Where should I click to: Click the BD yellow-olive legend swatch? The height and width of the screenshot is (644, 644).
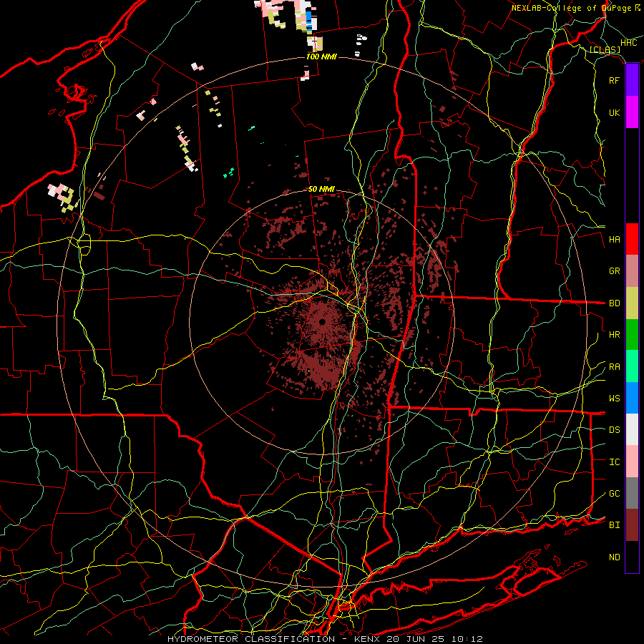tap(632, 303)
